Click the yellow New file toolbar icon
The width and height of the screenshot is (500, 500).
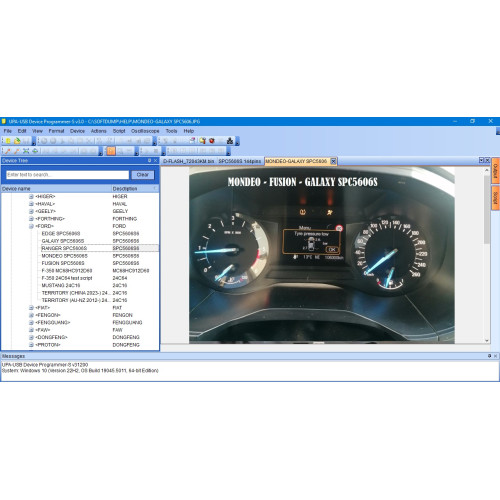coord(8,141)
